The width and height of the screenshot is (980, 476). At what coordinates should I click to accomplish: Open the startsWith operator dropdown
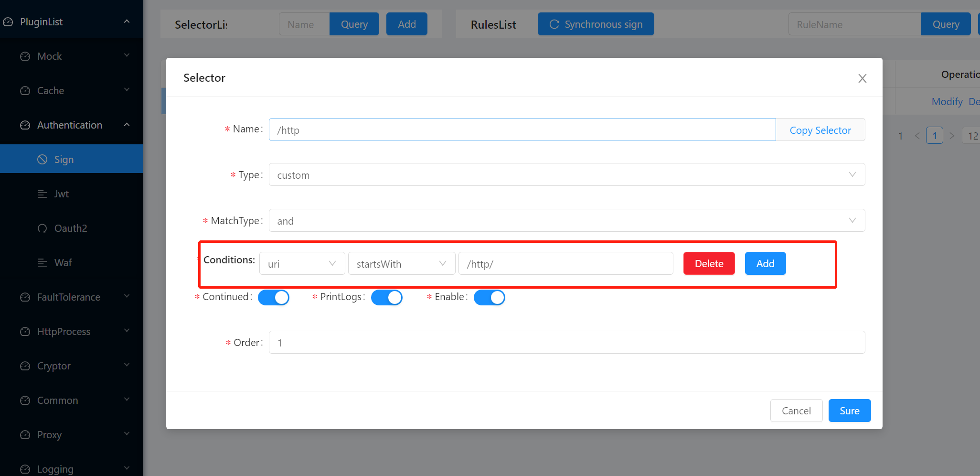[401, 264]
